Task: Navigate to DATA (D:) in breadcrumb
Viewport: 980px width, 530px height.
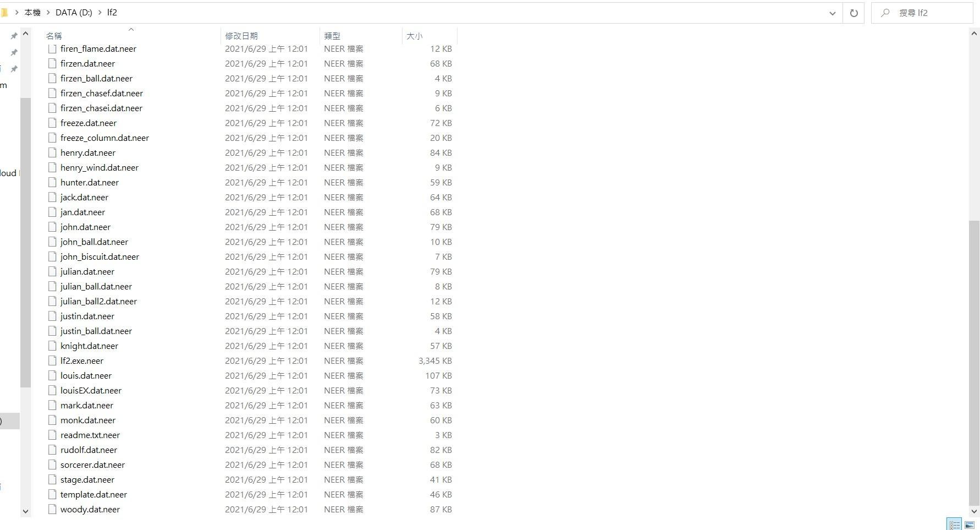Action: [x=74, y=13]
